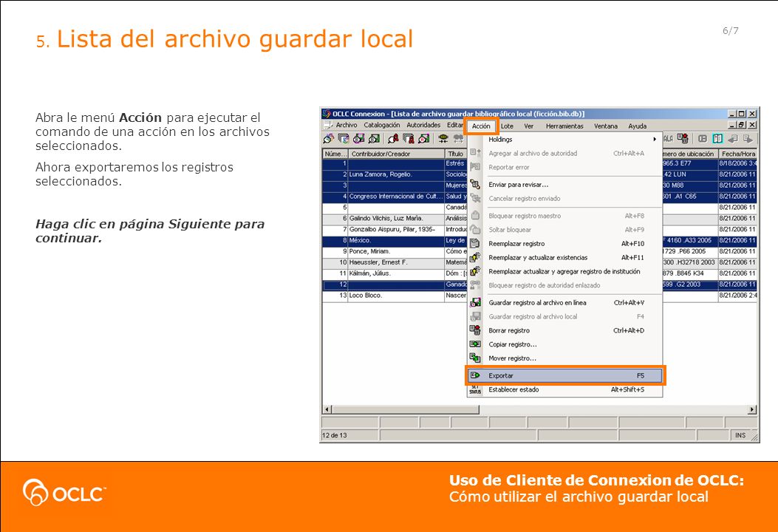
Task: Click the search authority save file toolbar icon
Action: 424,138
